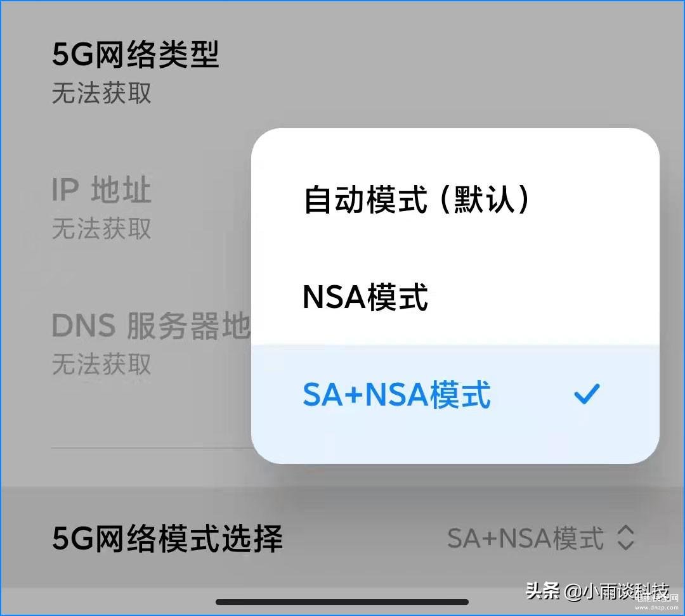Tap 无法获取 under DNS 服务器

[101, 364]
